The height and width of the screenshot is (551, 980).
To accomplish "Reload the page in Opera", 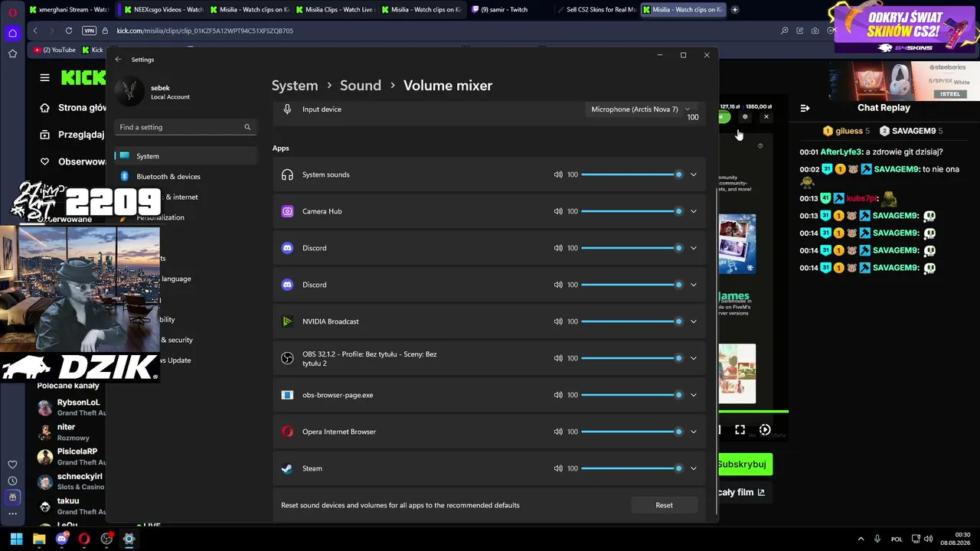I will [x=69, y=31].
